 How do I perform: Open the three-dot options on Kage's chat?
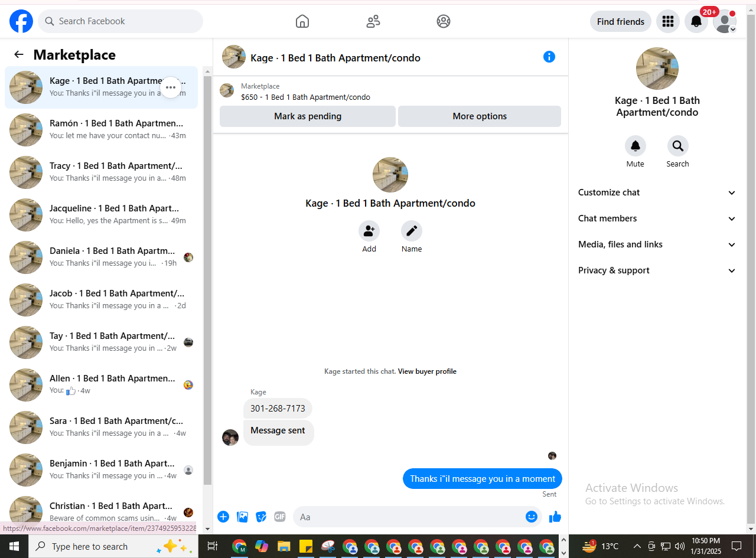point(171,87)
